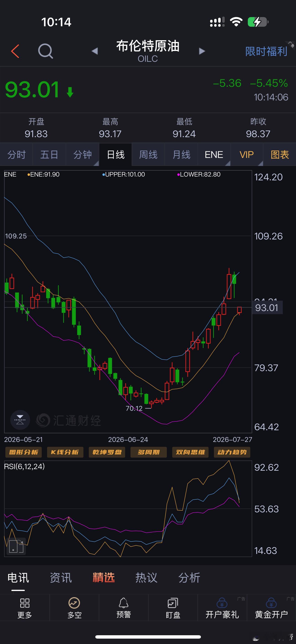Tap the 乾坤罗盘 button

[107, 452]
